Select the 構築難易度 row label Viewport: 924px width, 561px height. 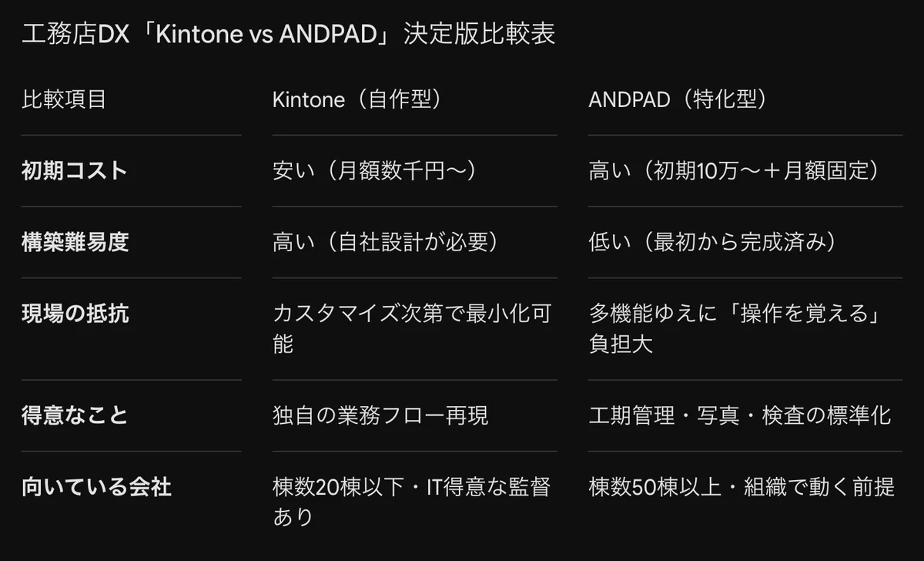pyautogui.click(x=75, y=242)
